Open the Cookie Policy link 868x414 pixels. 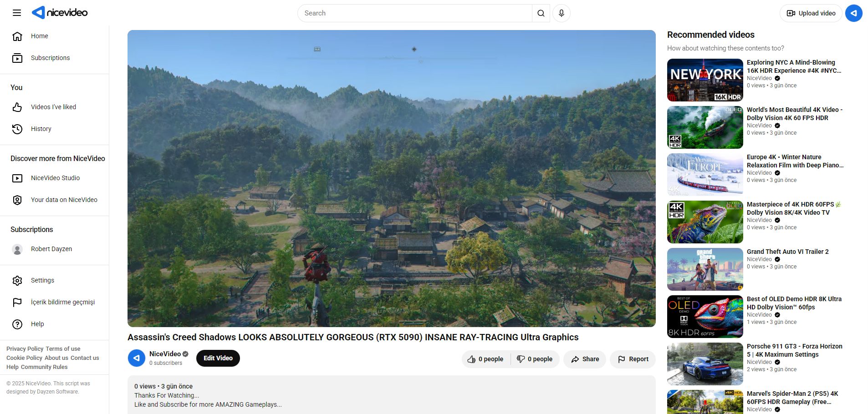[24, 358]
